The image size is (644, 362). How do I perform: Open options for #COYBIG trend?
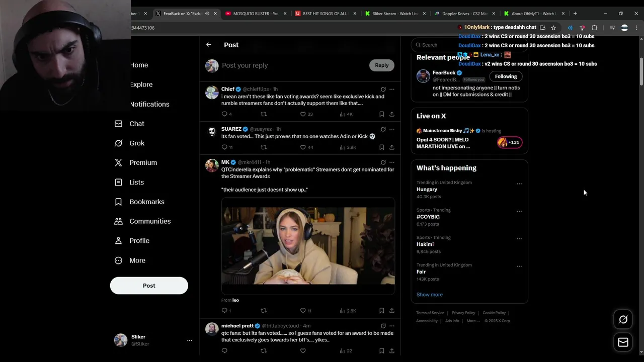[x=519, y=212]
